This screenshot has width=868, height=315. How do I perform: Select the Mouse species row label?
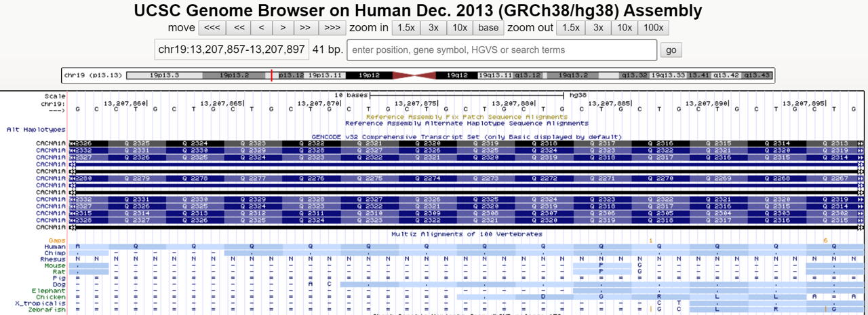[56, 265]
